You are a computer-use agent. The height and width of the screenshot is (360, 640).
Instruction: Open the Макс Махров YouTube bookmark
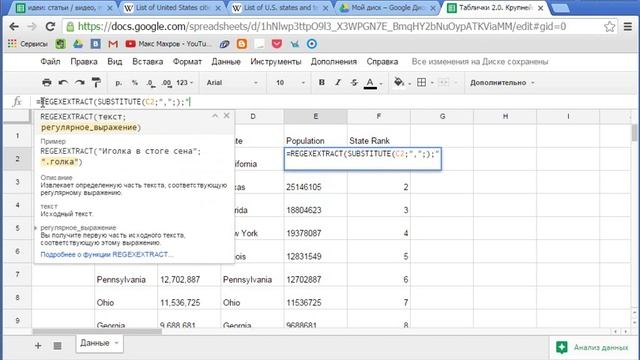click(168, 44)
